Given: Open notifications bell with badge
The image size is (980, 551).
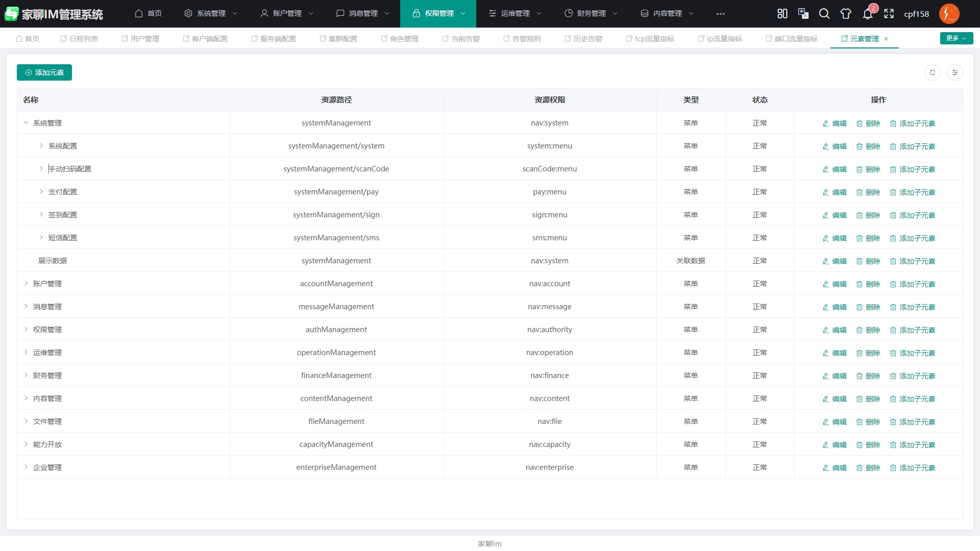Looking at the screenshot, I should point(868,14).
